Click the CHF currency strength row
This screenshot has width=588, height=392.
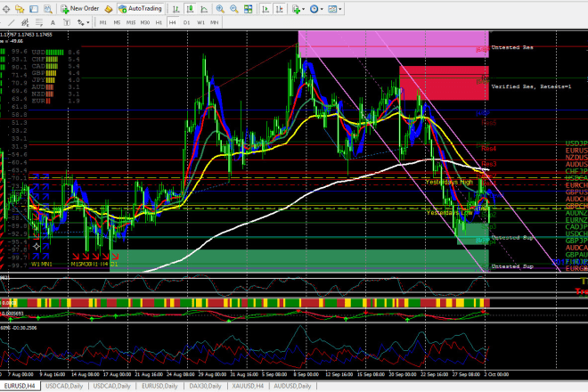click(x=55, y=60)
